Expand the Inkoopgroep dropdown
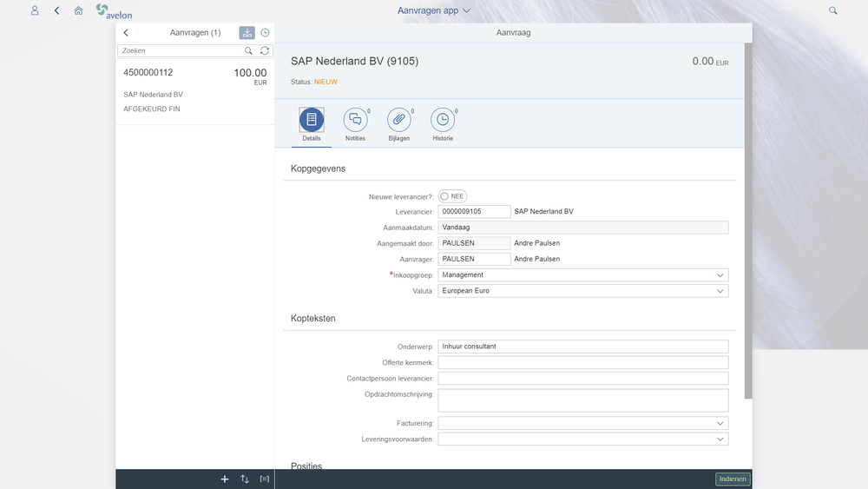 point(720,275)
